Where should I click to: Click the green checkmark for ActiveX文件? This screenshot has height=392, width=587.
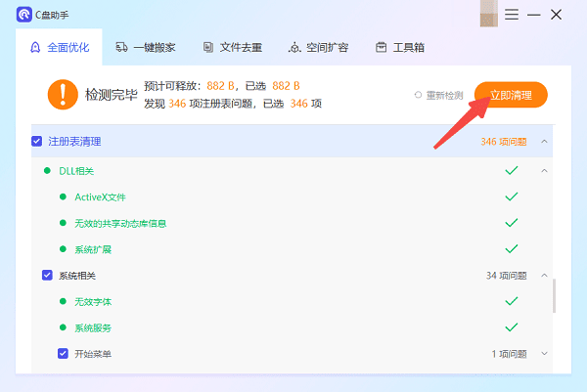(x=512, y=196)
